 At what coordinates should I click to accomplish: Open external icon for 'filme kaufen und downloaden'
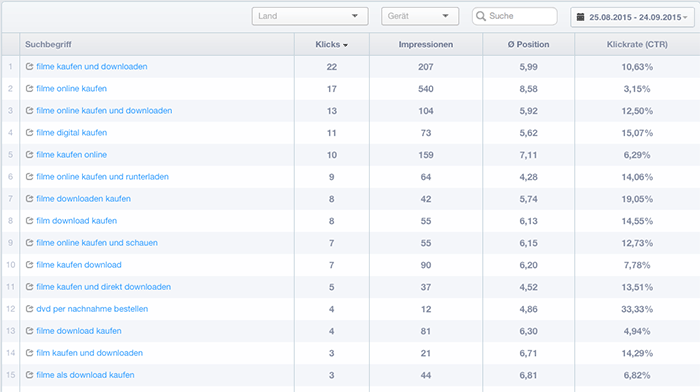point(29,67)
